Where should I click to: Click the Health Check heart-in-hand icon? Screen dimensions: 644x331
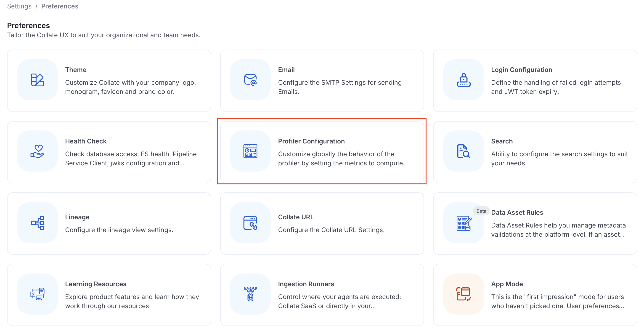click(x=37, y=151)
